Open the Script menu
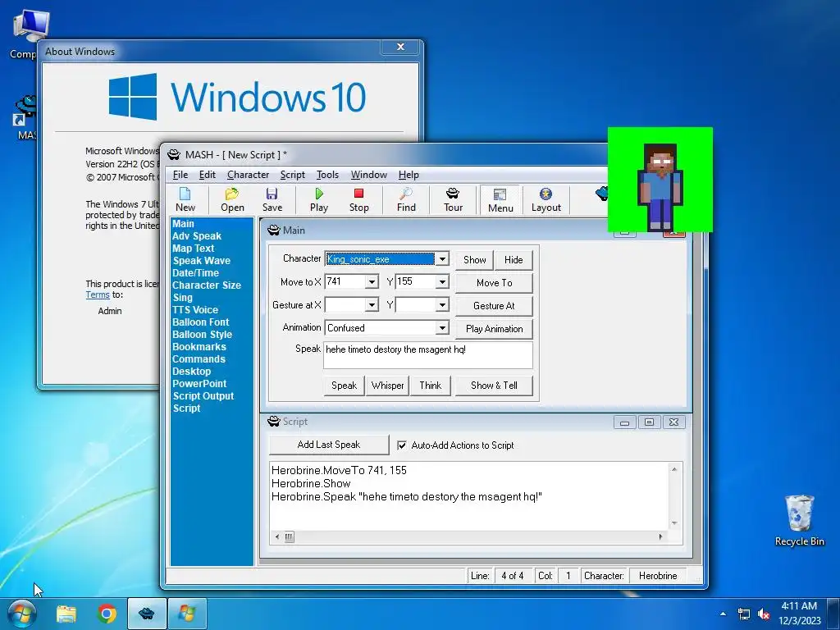 point(293,175)
